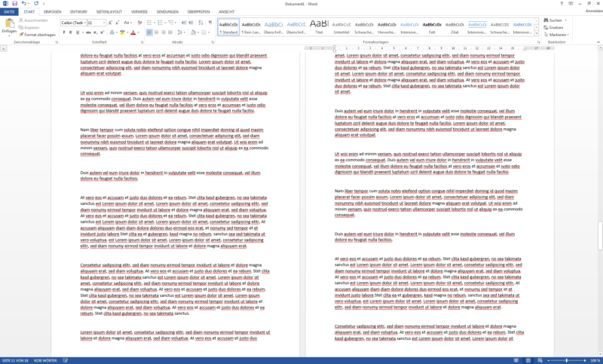
Task: Click the bullet list icon
Action: point(148,23)
